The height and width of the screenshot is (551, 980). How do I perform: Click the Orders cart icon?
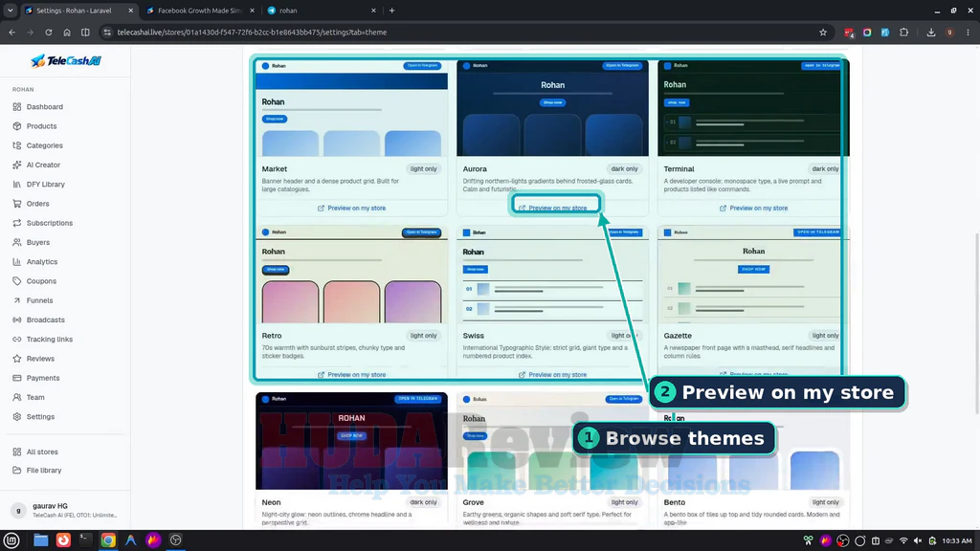point(17,204)
